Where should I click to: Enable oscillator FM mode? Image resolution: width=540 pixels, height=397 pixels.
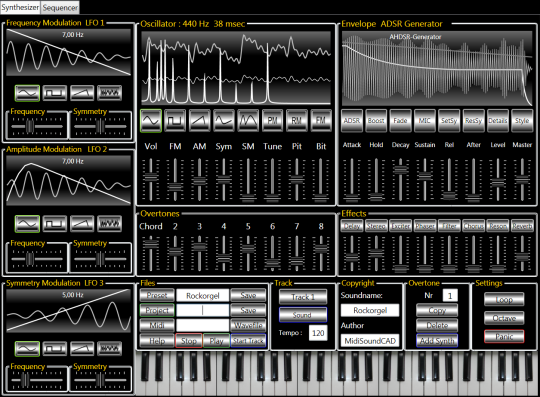(x=321, y=121)
